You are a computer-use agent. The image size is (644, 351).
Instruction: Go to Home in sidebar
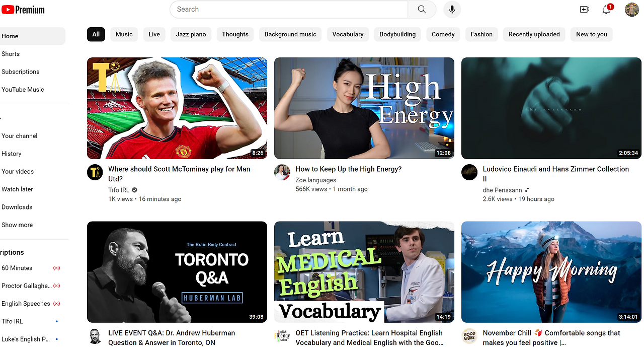32,36
